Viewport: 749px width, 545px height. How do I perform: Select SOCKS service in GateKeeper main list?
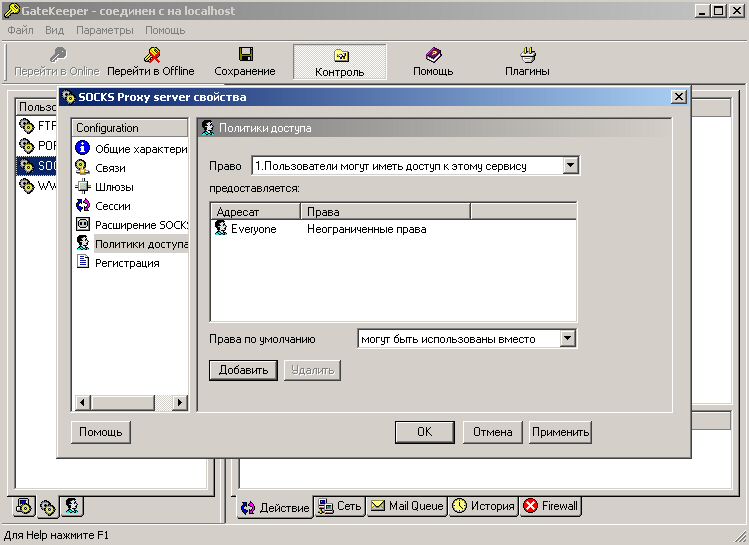(37, 166)
